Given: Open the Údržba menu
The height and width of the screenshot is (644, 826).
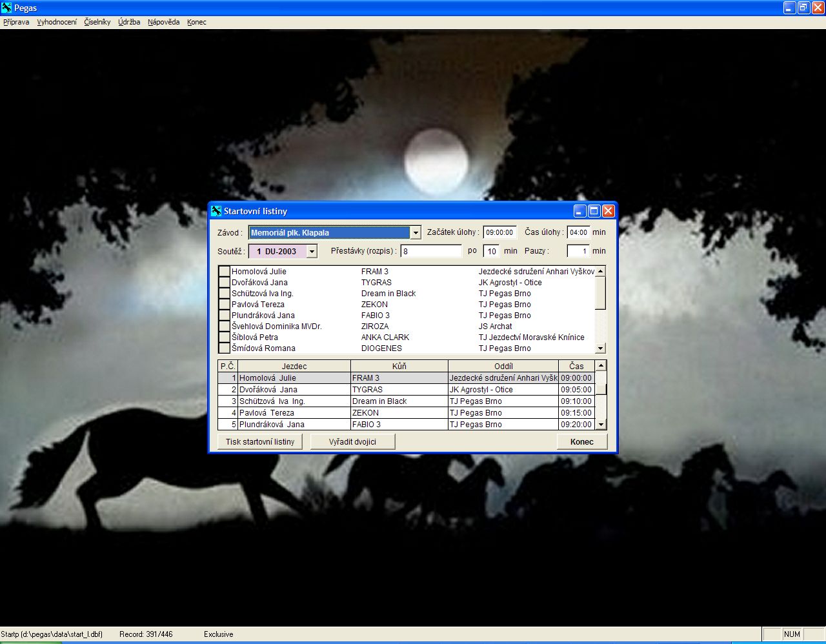Looking at the screenshot, I should point(129,22).
